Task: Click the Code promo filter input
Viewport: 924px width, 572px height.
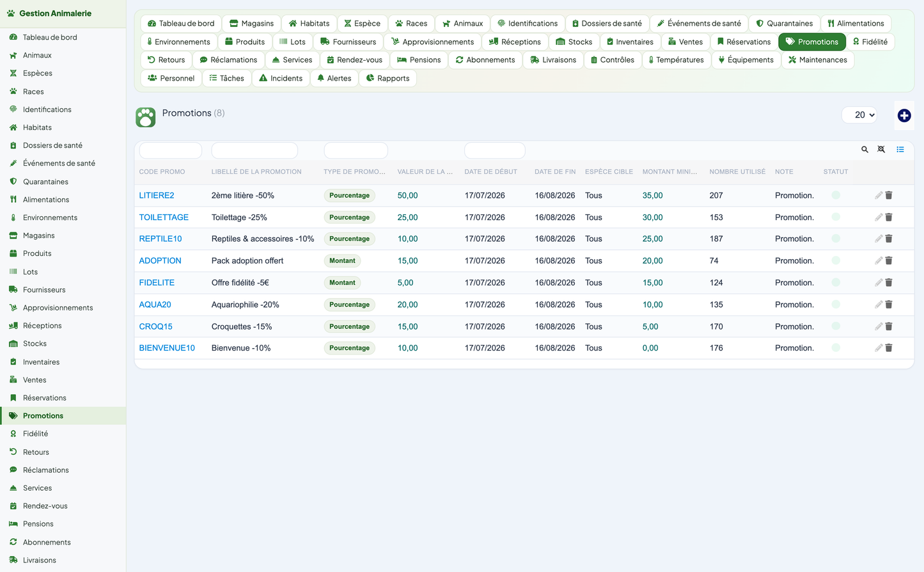Action: point(171,150)
